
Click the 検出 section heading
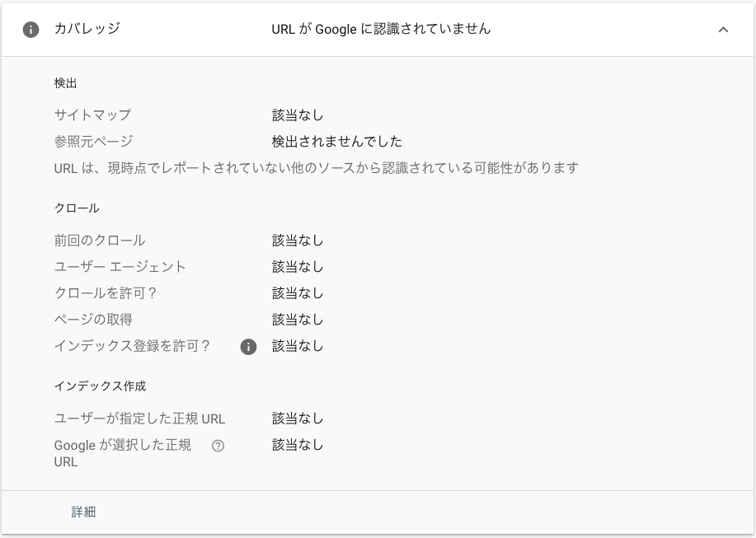pyautogui.click(x=66, y=83)
